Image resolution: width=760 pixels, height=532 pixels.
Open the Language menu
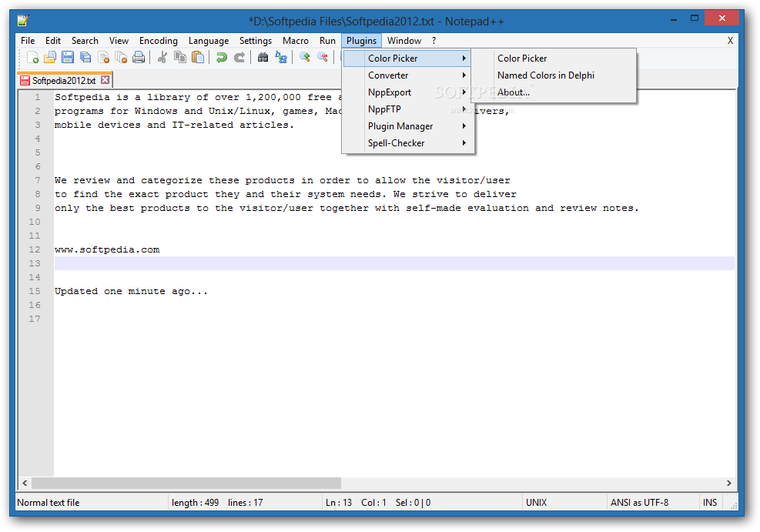point(209,41)
